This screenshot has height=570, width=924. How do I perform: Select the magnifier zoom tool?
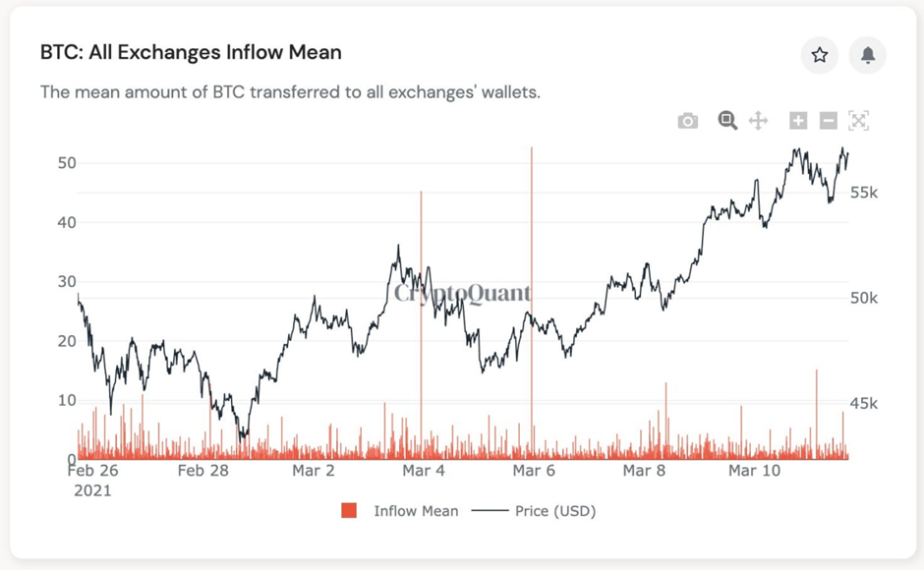[x=727, y=120]
